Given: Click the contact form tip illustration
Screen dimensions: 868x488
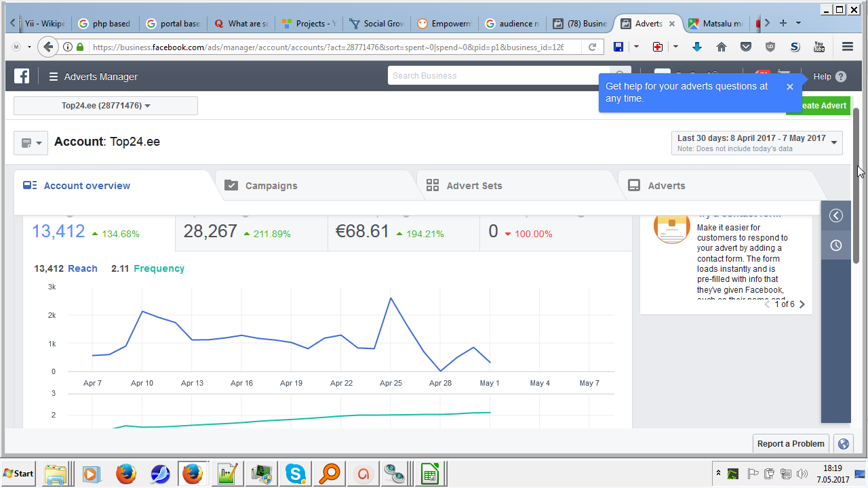Looking at the screenshot, I should (671, 226).
